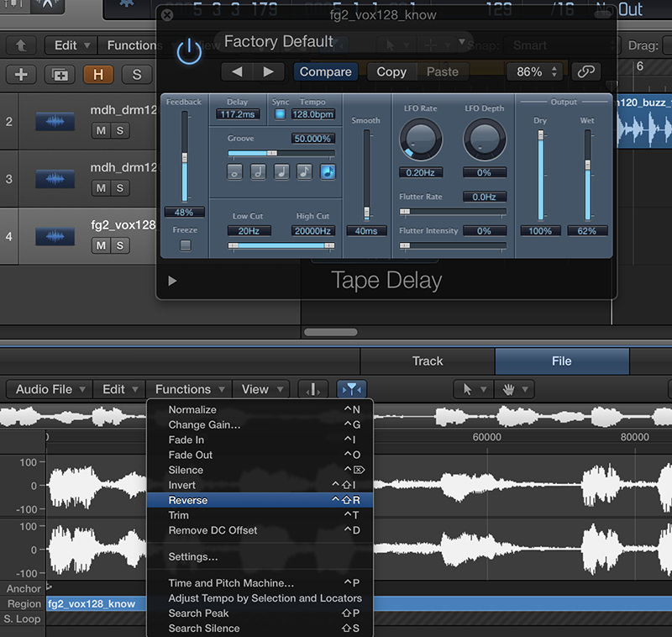Click the Copy button in plug-in header
Image resolution: width=672 pixels, height=637 pixels.
pyautogui.click(x=391, y=71)
